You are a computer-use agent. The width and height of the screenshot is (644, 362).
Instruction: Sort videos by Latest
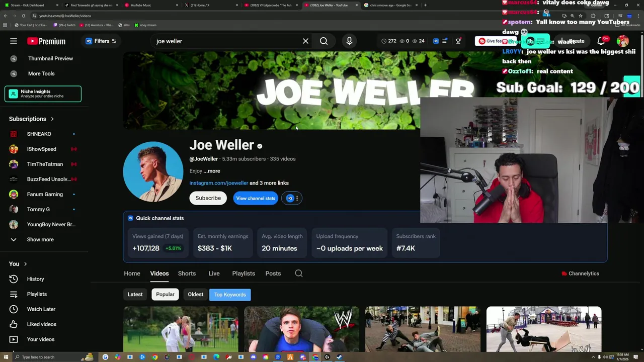135,295
